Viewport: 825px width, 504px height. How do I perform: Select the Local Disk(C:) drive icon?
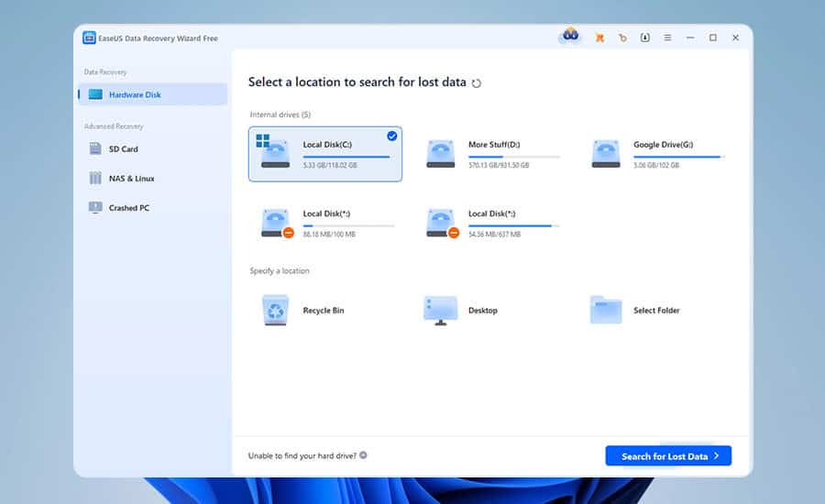275,154
